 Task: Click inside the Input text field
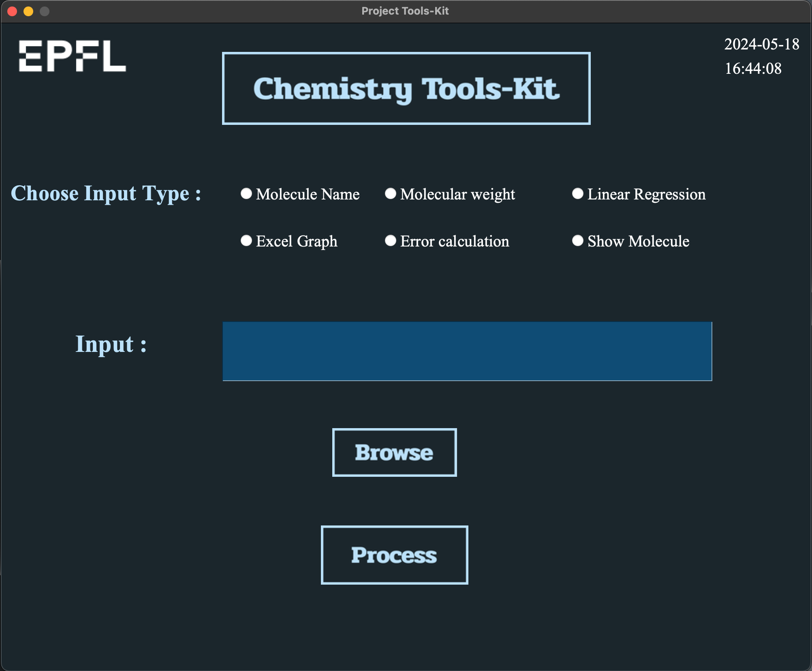pyautogui.click(x=466, y=351)
